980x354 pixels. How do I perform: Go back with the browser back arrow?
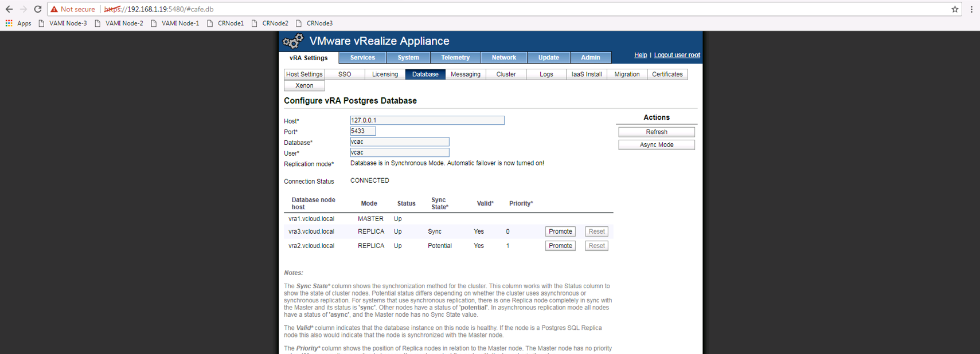9,9
